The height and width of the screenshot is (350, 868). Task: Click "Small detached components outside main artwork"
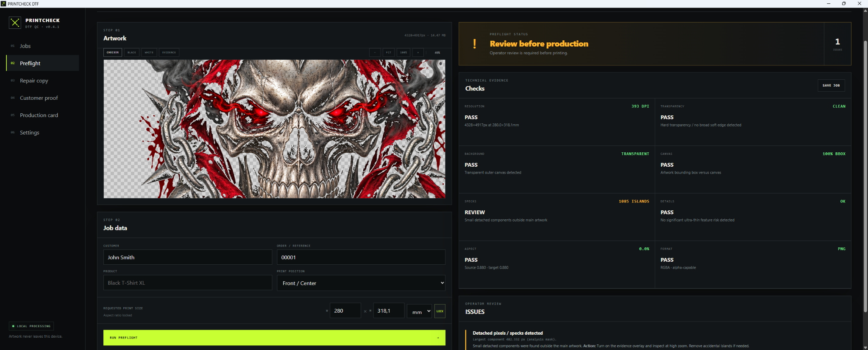[x=506, y=220]
